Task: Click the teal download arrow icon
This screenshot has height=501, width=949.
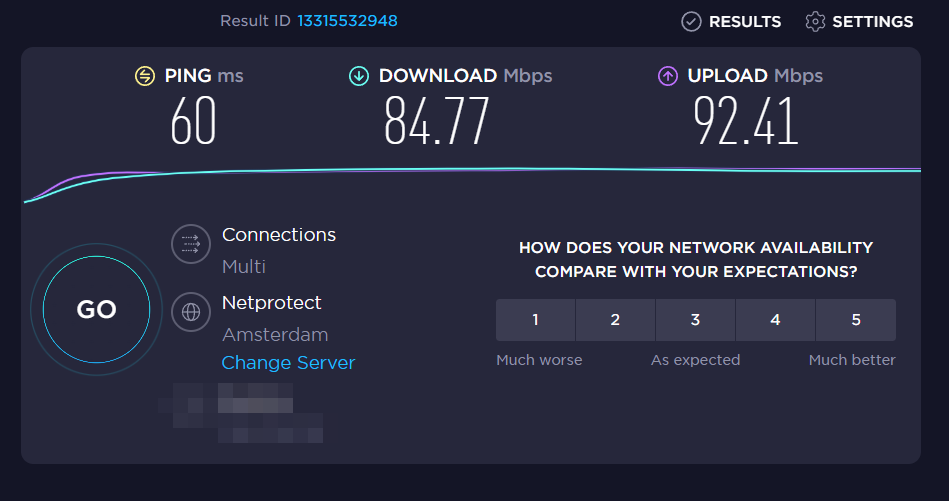Action: click(x=358, y=76)
